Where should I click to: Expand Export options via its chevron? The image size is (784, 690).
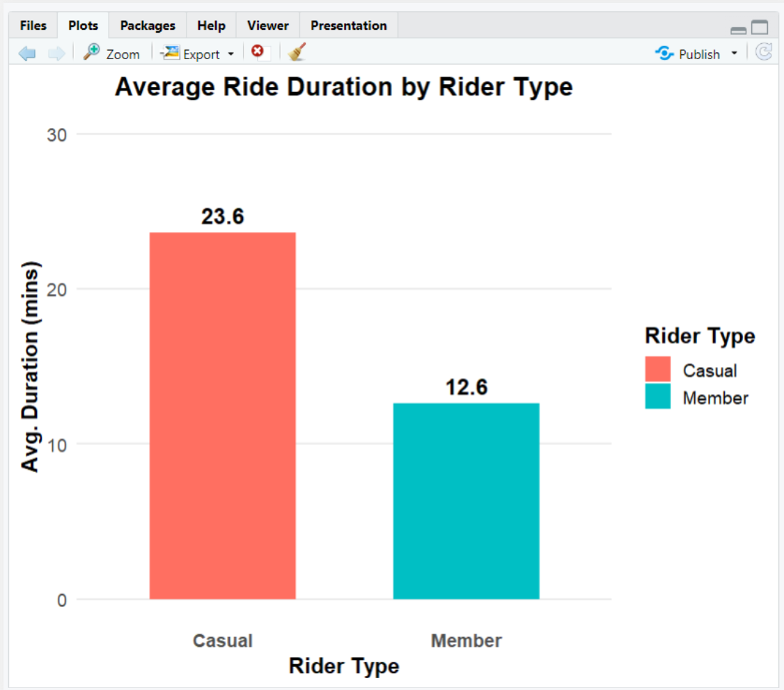point(230,53)
